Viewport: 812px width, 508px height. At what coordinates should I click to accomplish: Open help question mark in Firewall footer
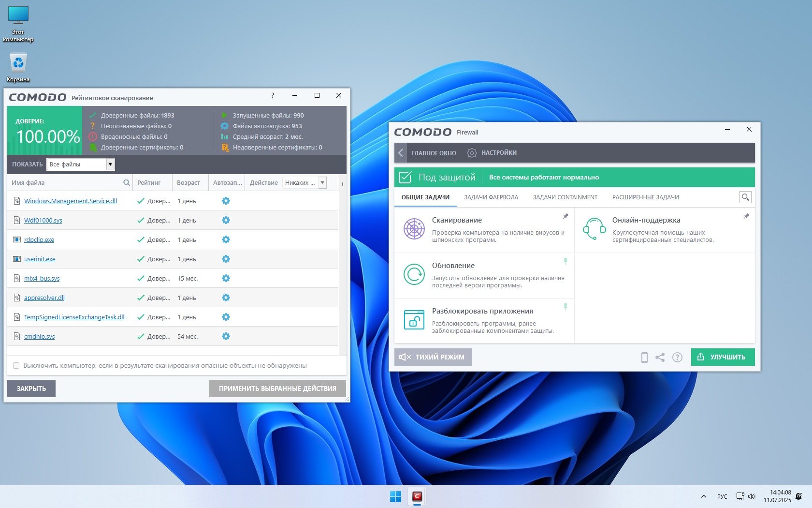tap(677, 358)
